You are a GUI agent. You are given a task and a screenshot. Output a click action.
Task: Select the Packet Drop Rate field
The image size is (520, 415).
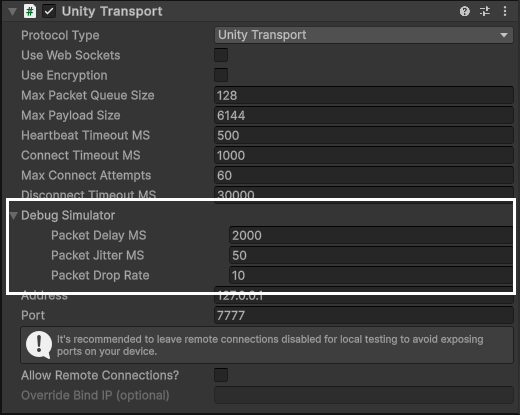click(x=371, y=275)
